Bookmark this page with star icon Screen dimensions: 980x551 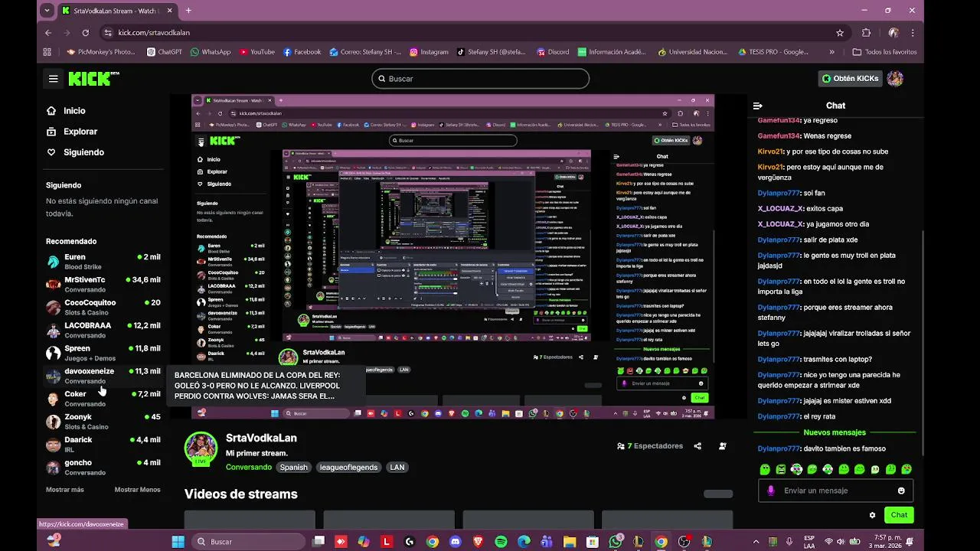[840, 33]
